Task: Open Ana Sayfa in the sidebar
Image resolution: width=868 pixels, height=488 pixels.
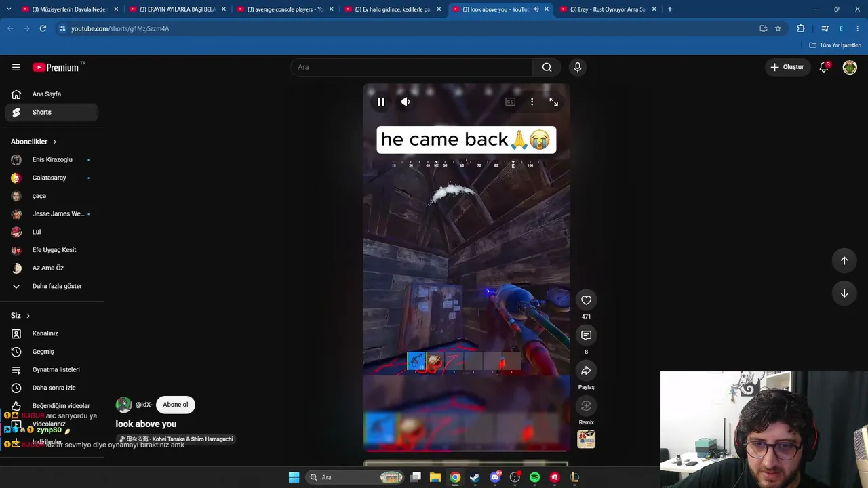Action: [52, 94]
